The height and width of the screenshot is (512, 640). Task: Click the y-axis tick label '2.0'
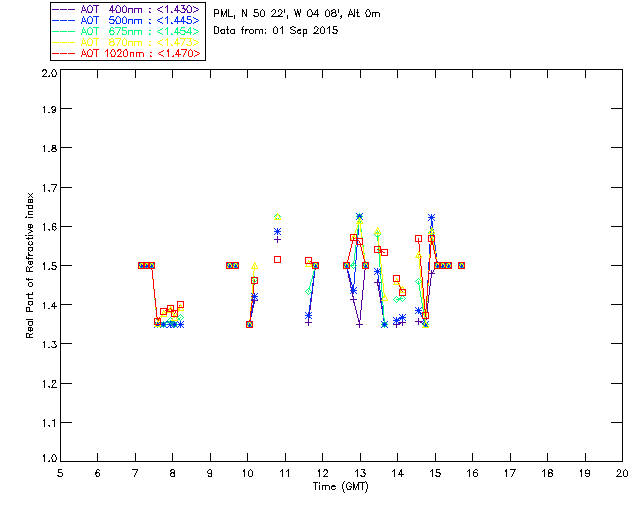click(49, 73)
